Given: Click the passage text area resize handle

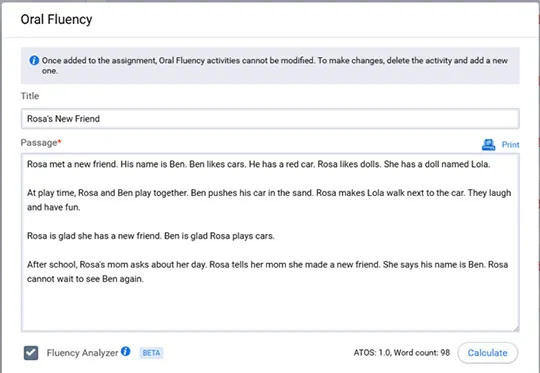Looking at the screenshot, I should click(x=516, y=329).
